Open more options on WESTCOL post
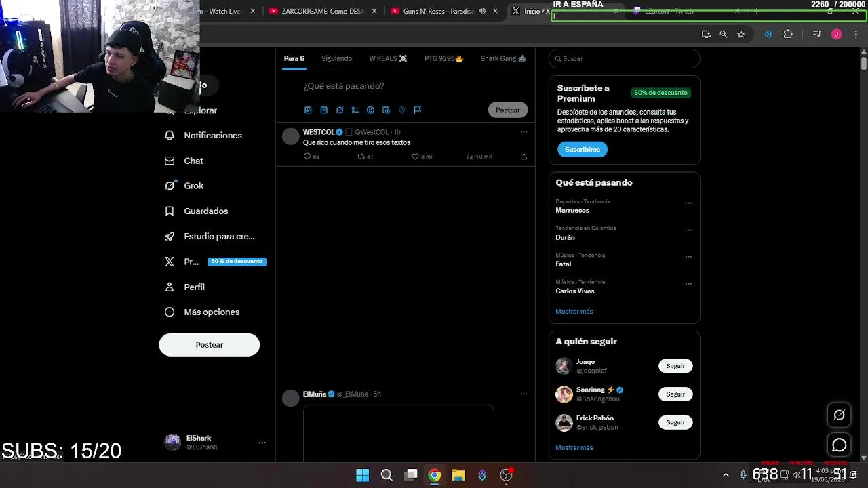This screenshot has height=488, width=868. (x=524, y=132)
